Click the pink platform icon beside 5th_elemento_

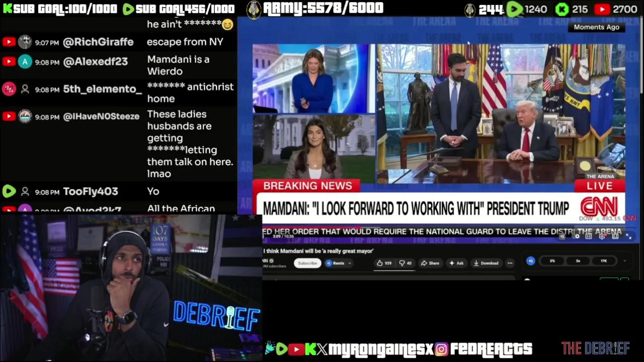[x=9, y=89]
